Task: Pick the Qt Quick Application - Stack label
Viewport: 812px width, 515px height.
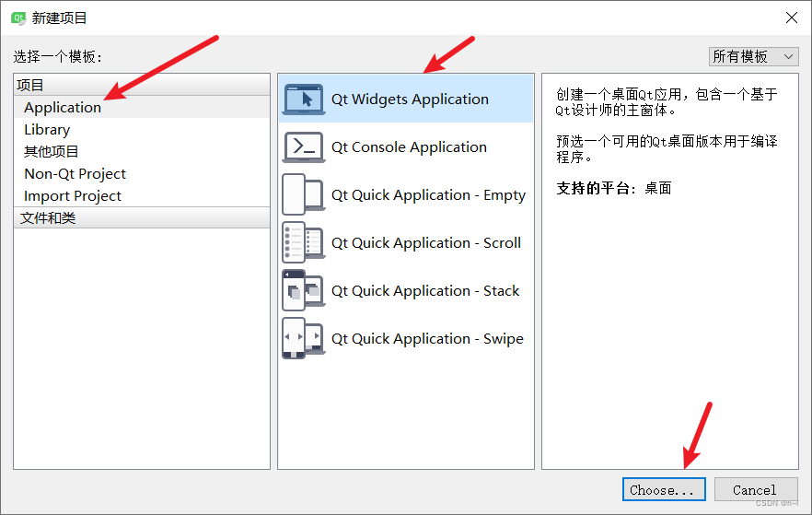Action: point(425,290)
